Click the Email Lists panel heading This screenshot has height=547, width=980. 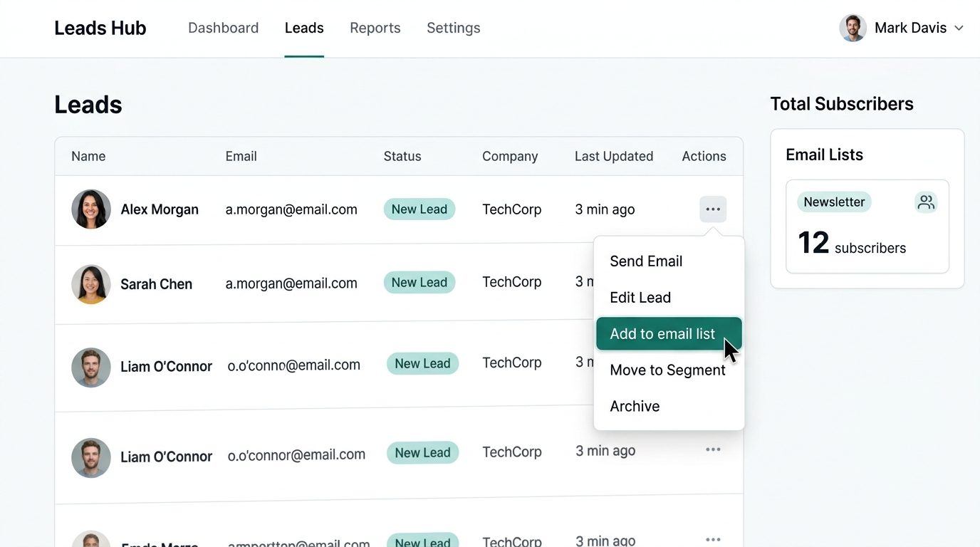point(824,155)
